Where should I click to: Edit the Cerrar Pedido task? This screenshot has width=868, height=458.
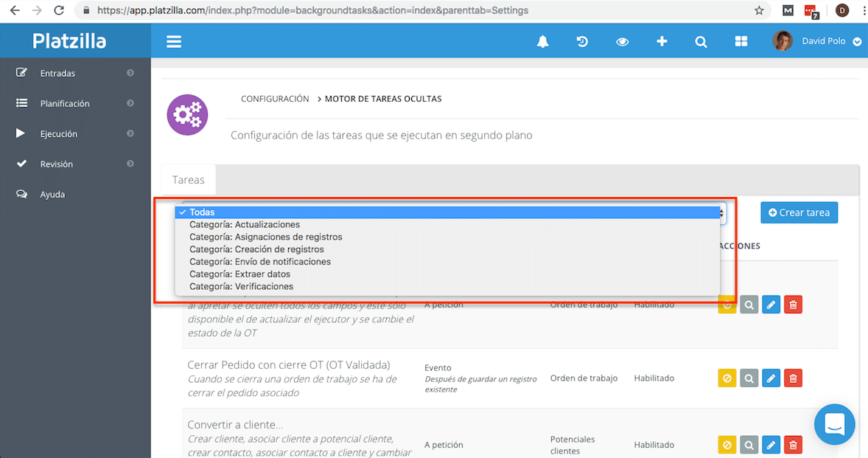click(771, 378)
